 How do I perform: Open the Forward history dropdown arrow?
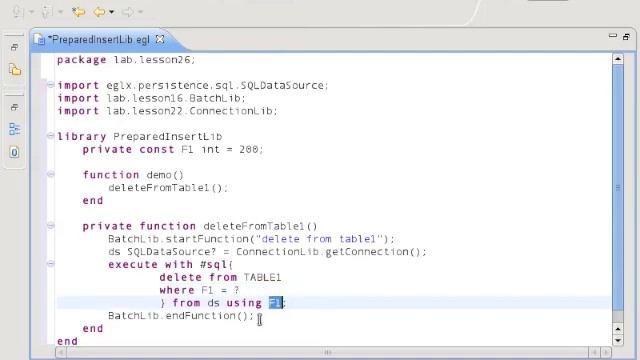coord(140,12)
